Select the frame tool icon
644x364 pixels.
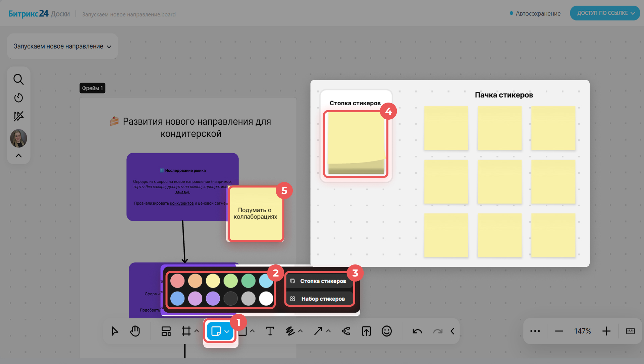(186, 331)
